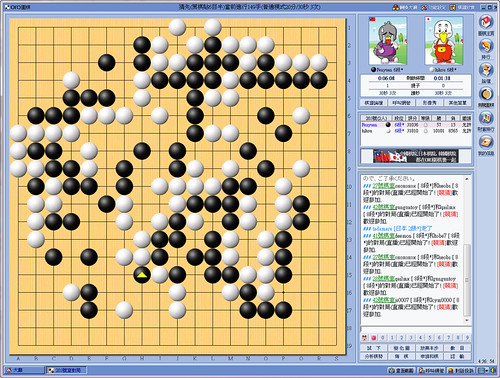Toggle the speaker sound icon at bottom right
The image size is (500, 378).
(493, 370)
